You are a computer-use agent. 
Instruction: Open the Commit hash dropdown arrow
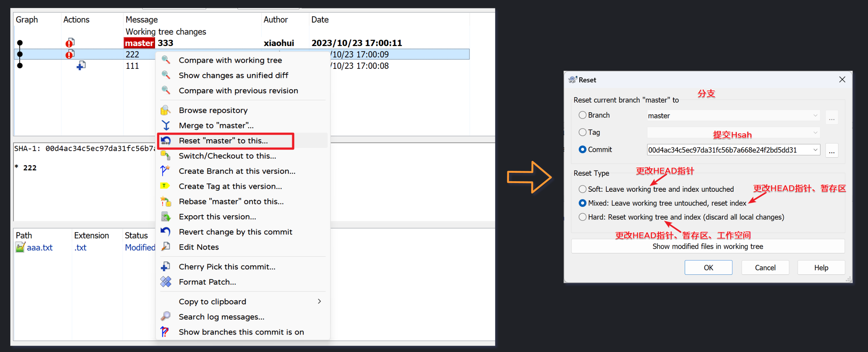click(815, 150)
